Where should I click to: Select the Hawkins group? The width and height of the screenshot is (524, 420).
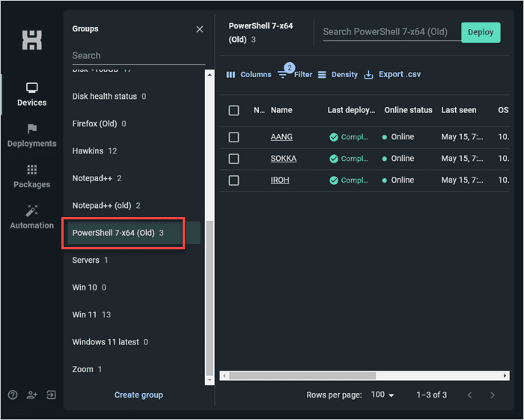[x=134, y=151]
